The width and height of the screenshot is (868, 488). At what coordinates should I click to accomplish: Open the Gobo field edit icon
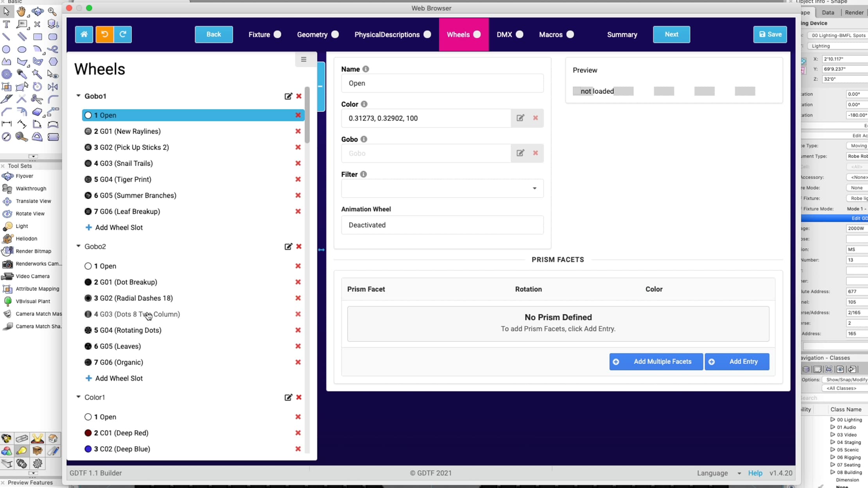pos(520,153)
